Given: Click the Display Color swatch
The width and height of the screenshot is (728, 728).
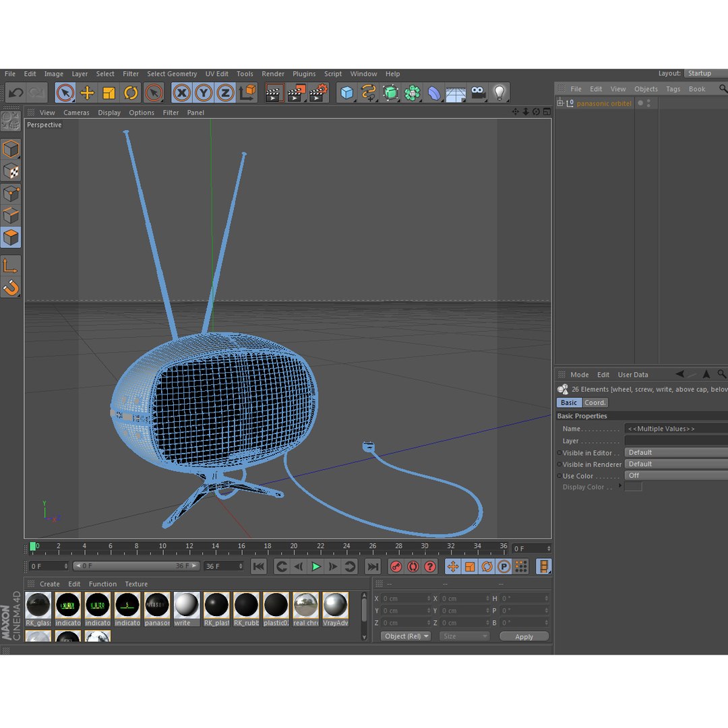Looking at the screenshot, I should [x=633, y=487].
